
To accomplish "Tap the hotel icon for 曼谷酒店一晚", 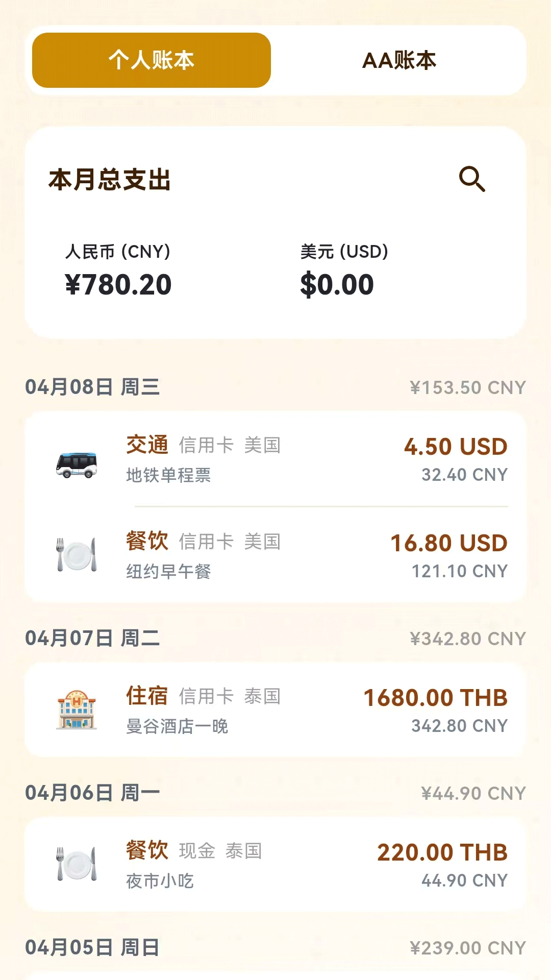I will coord(77,710).
